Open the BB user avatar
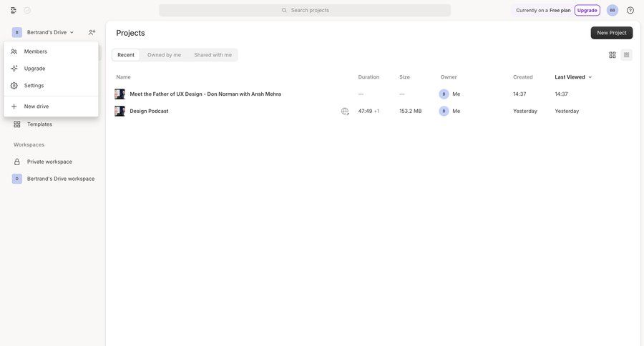The height and width of the screenshot is (346, 644). 613,10
